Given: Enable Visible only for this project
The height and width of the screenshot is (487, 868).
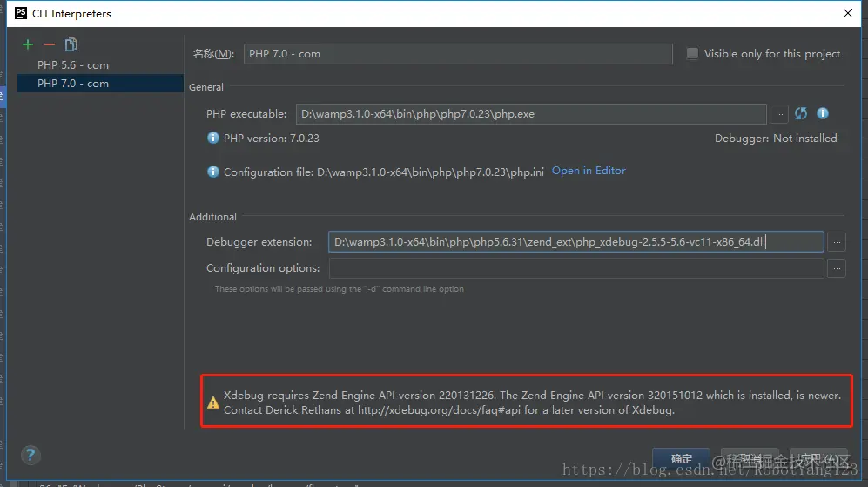Looking at the screenshot, I should click(x=692, y=53).
